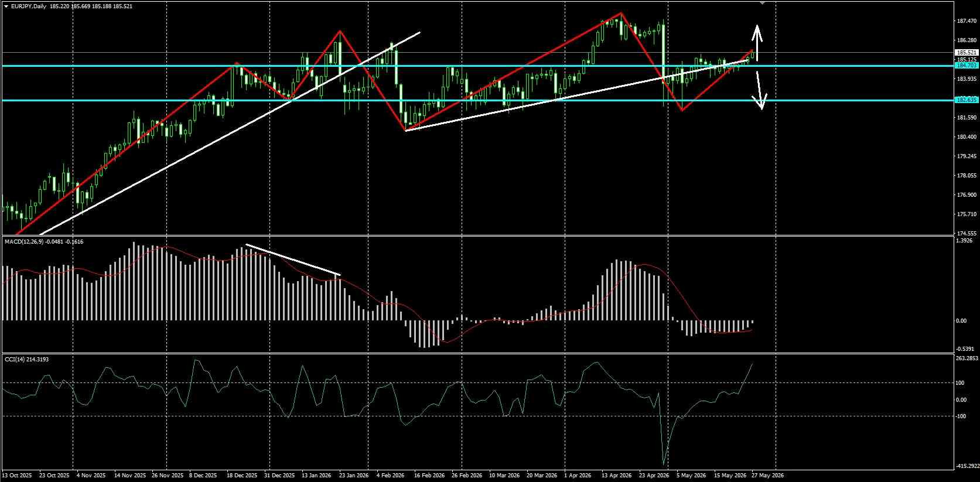Image resolution: width=980 pixels, height=482 pixels.
Task: Click the CCI -100 level label
Action: coord(961,416)
